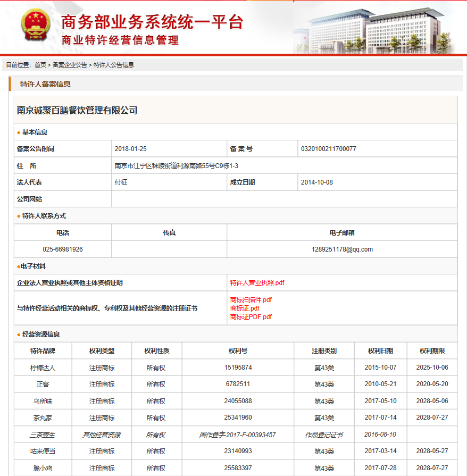Click 企业法人营业执照或其他主体资格证明 label
Image resolution: width=467 pixels, height=476 pixels.
tap(70, 283)
